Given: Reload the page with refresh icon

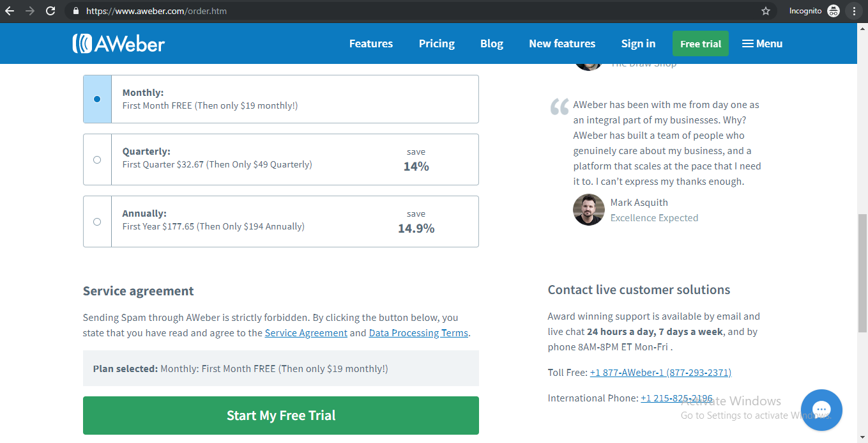Looking at the screenshot, I should point(50,11).
